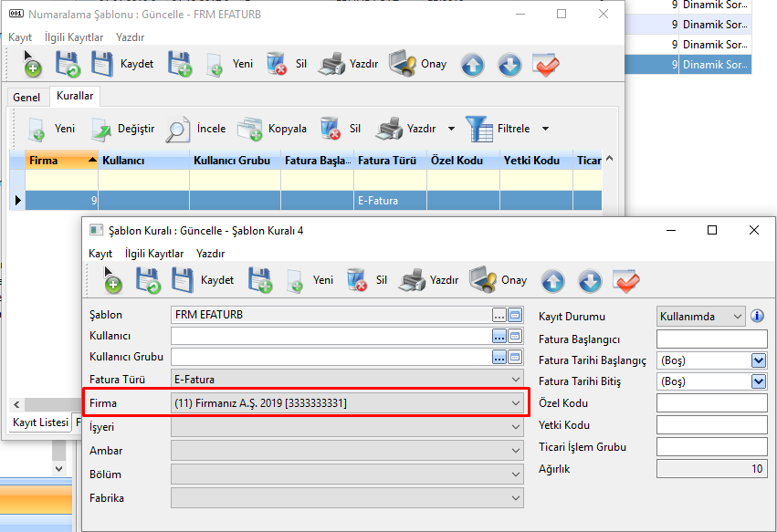777x532 pixels.
Task: Switch to the Genel tab
Action: pos(26,97)
